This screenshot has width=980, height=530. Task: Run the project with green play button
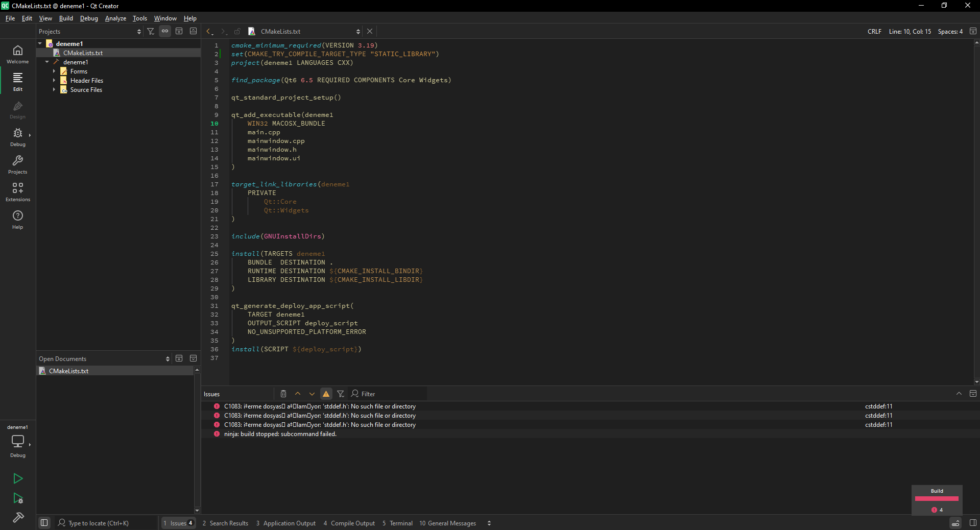coord(18,478)
